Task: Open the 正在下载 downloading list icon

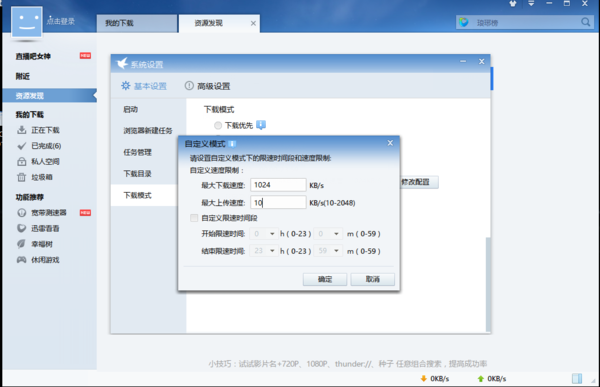Action: coord(21,130)
